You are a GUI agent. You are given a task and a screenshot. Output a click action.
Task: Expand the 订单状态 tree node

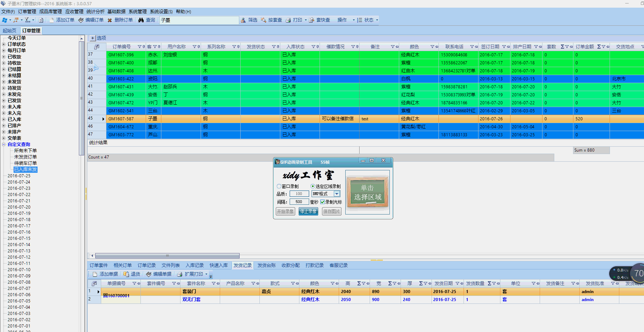3,44
